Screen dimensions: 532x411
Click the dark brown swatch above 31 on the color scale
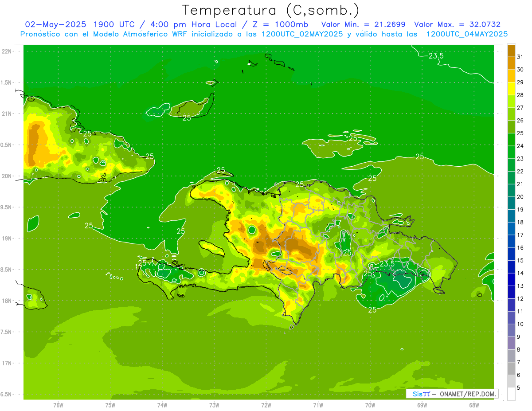(x=511, y=51)
